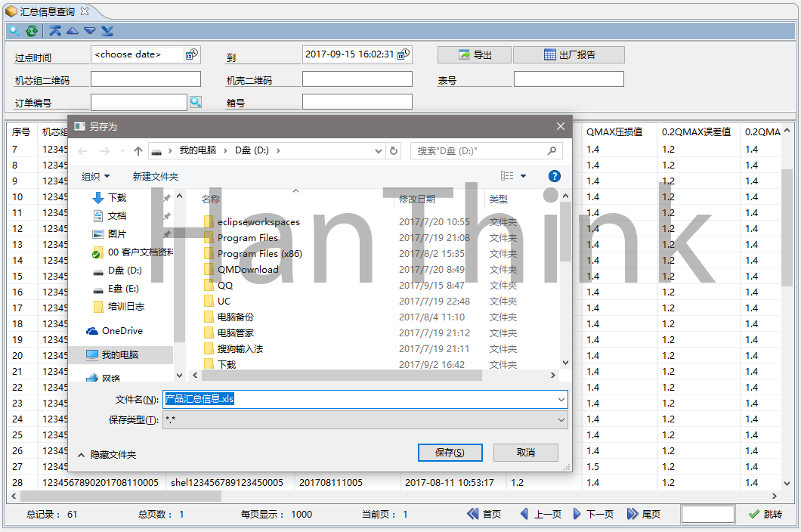The width and height of the screenshot is (801, 532).
Task: Click the jump-to-last-record toolbar icon
Action: pyautogui.click(x=107, y=31)
